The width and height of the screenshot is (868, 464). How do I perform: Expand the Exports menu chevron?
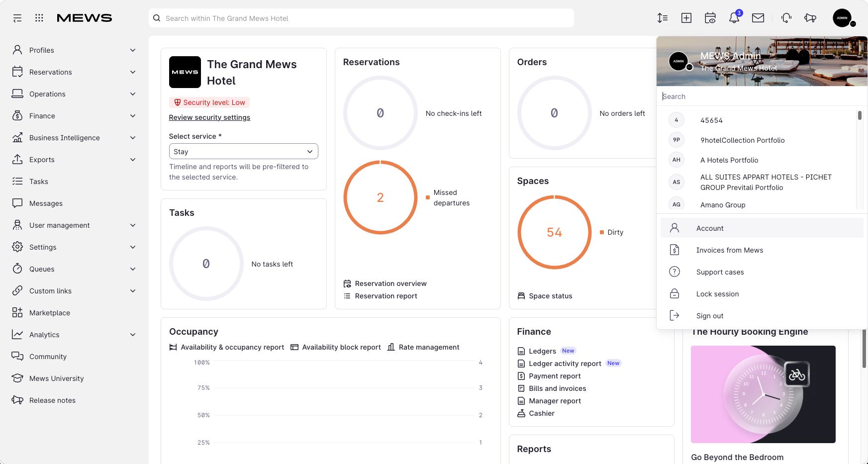pos(133,160)
